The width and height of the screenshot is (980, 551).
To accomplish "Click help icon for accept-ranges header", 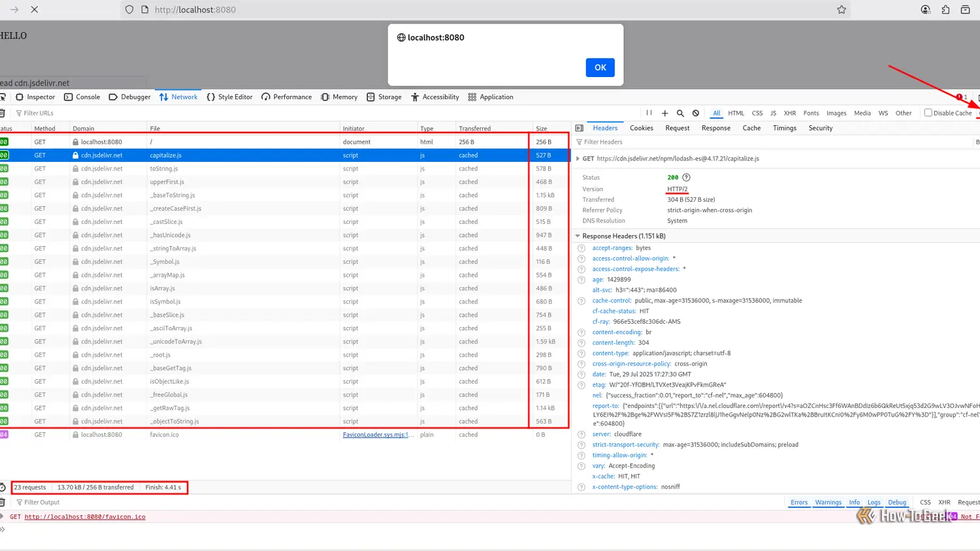I will click(581, 248).
